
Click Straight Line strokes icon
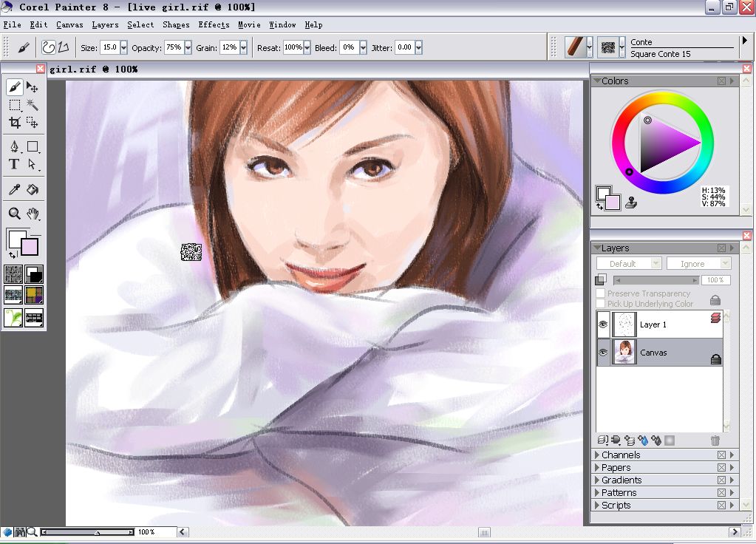(63, 47)
